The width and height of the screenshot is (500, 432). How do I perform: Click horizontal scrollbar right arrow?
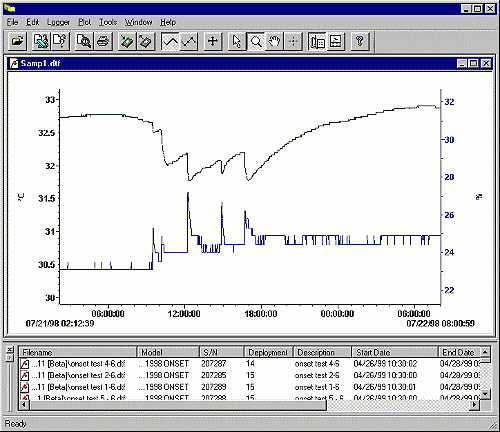[x=475, y=405]
